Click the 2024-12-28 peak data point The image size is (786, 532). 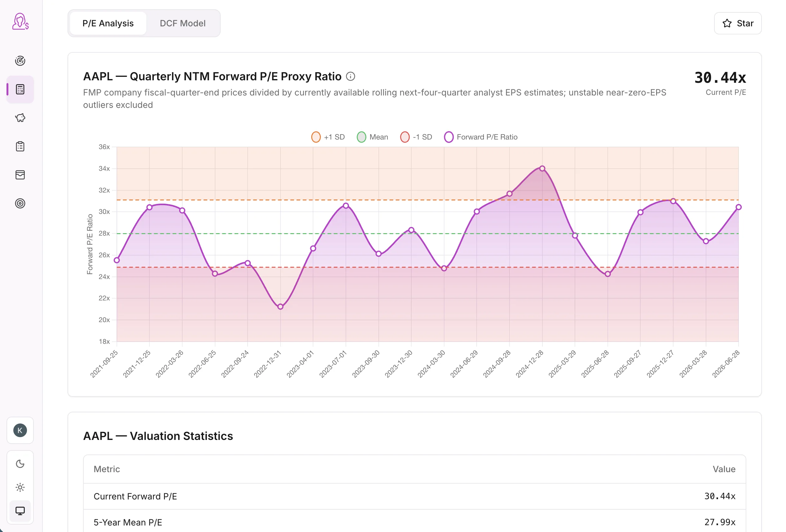(x=542, y=168)
